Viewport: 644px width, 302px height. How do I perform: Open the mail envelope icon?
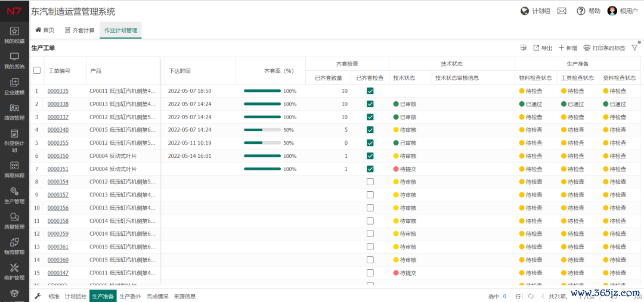point(562,11)
